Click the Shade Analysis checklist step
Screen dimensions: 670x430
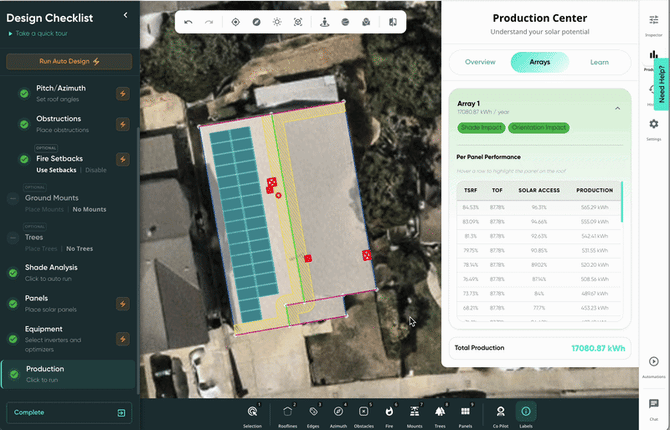(69, 273)
